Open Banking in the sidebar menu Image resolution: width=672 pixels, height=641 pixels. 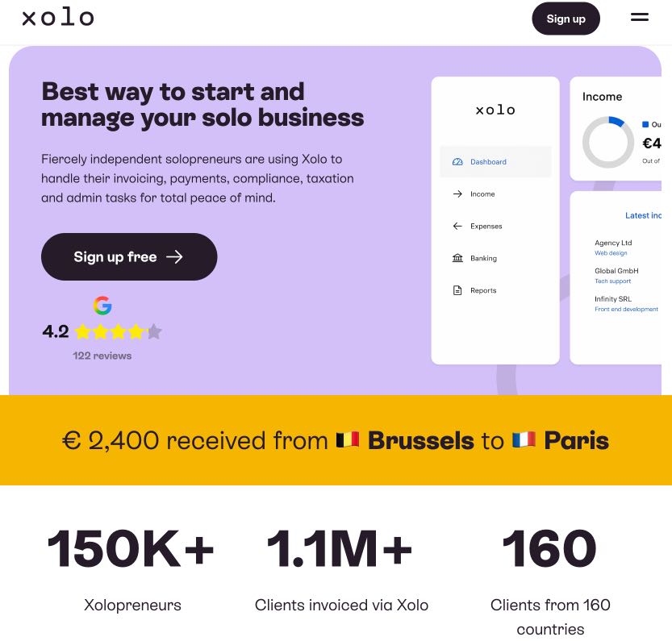pyautogui.click(x=483, y=259)
